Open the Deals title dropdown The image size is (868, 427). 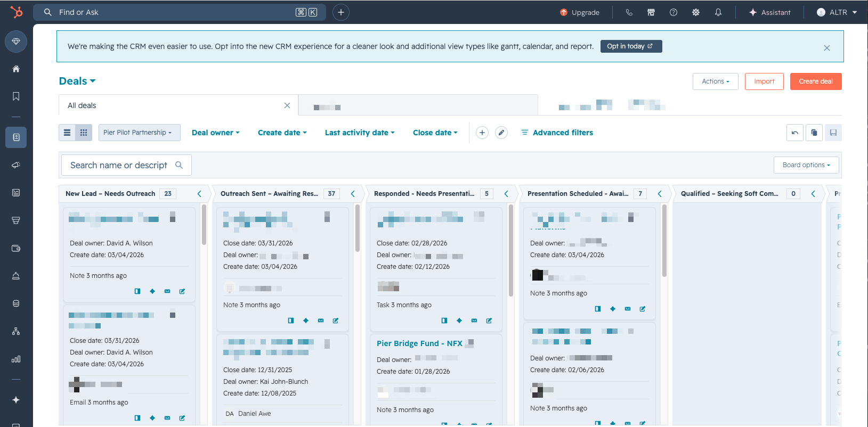[x=77, y=81]
